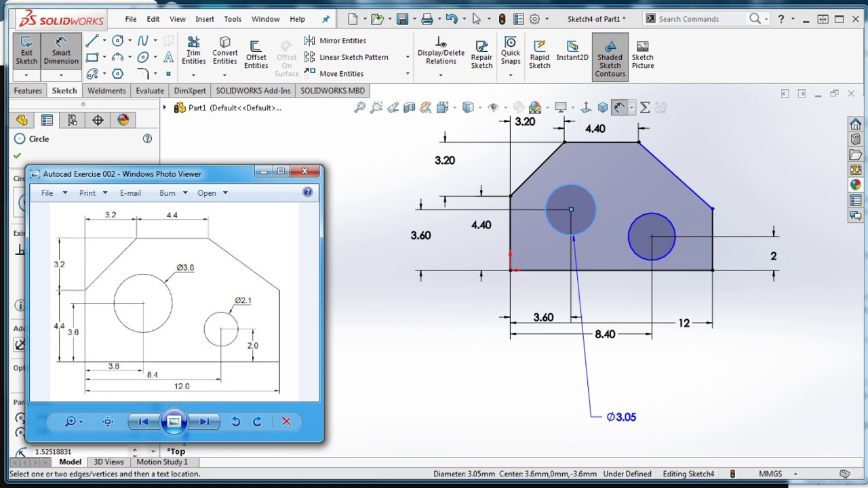The height and width of the screenshot is (488, 868).
Task: Activate the Smart Dimension tool
Action: tap(61, 51)
